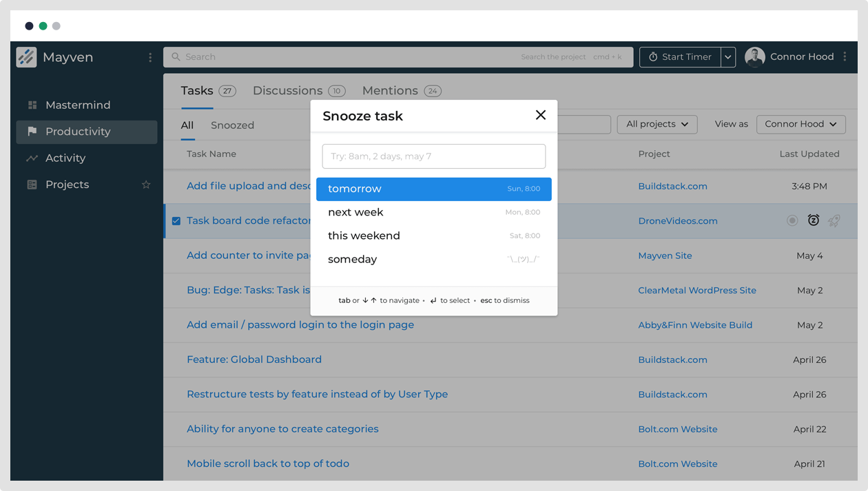The width and height of the screenshot is (868, 491).
Task: Open the sidebar three-dot menu beside Mayven
Action: pyautogui.click(x=150, y=58)
